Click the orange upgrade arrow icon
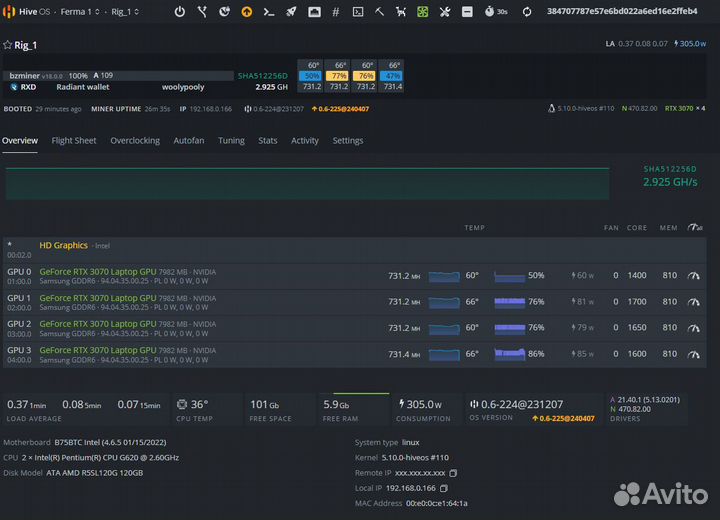The image size is (720, 520). pos(247,11)
